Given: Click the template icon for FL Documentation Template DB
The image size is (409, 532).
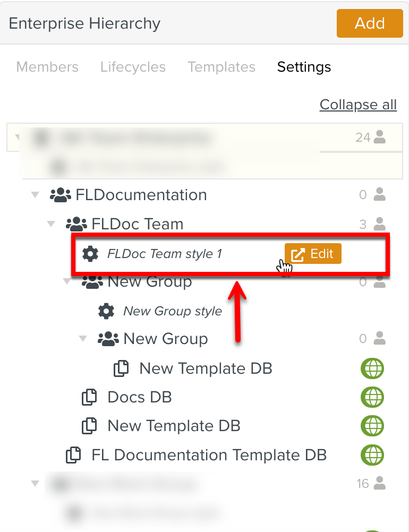Looking at the screenshot, I should (x=73, y=455).
